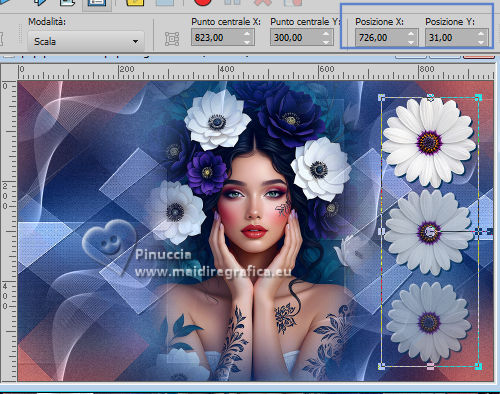Click the bottom-right corner handle of selection
Screen dimensions: 500x394
tap(478, 366)
